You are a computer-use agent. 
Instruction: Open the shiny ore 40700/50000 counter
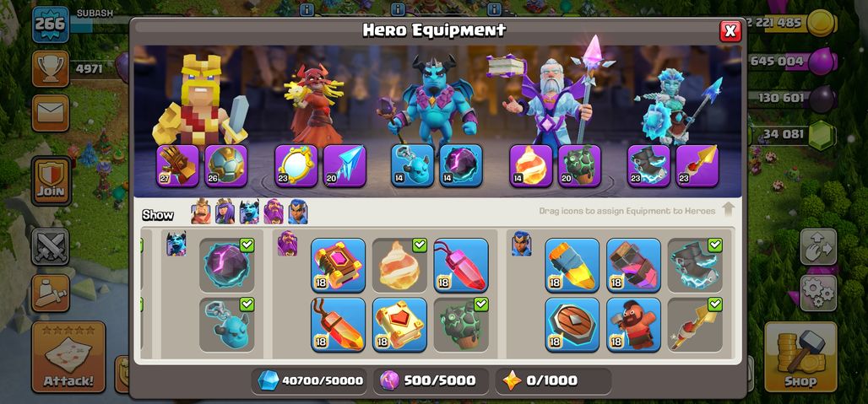coord(309,380)
